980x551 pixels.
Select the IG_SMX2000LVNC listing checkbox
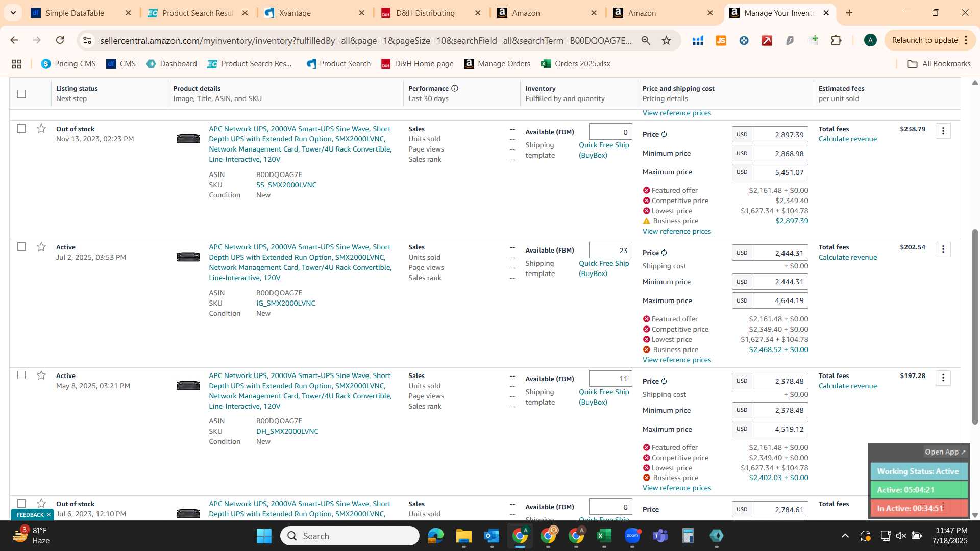[x=21, y=247]
